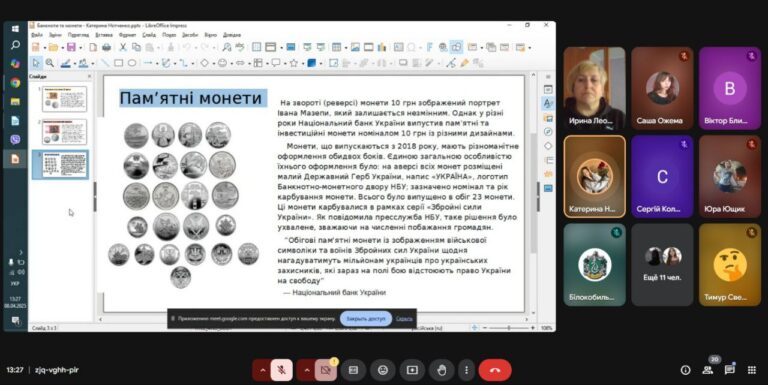768x385 pixels.
Task: Open the Показ menu
Action: tap(169, 35)
